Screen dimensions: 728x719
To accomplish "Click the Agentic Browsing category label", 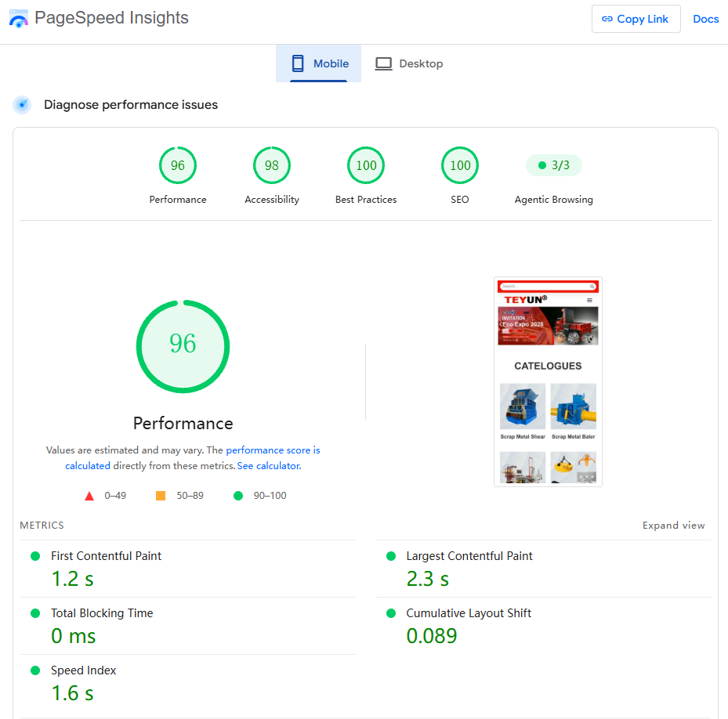I will [x=553, y=200].
